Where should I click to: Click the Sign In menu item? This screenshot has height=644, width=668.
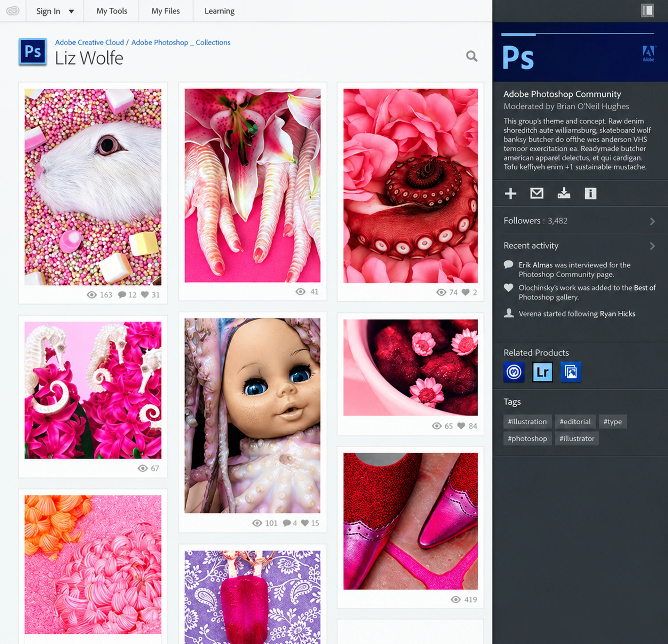[48, 11]
